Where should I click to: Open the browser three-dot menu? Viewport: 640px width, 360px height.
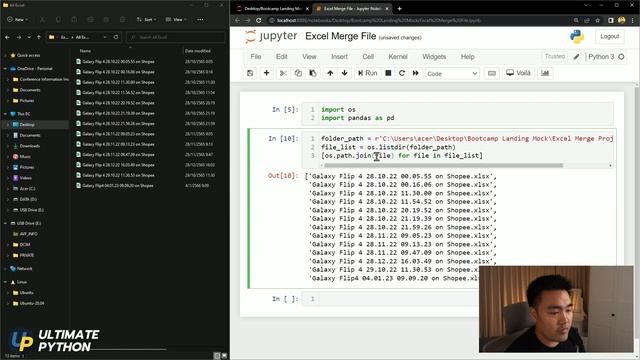click(633, 20)
